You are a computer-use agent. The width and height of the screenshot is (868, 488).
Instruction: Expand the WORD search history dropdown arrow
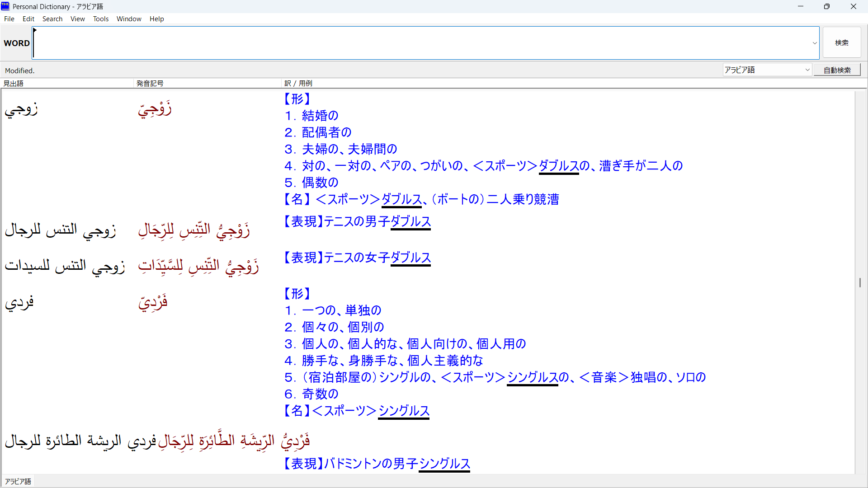[x=815, y=43]
